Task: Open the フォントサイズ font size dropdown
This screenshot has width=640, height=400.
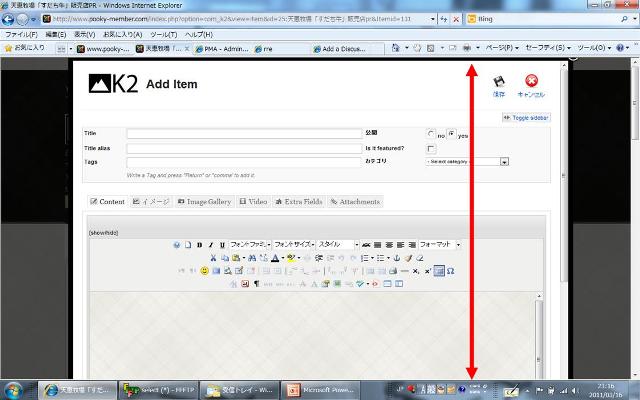Action: (x=294, y=244)
